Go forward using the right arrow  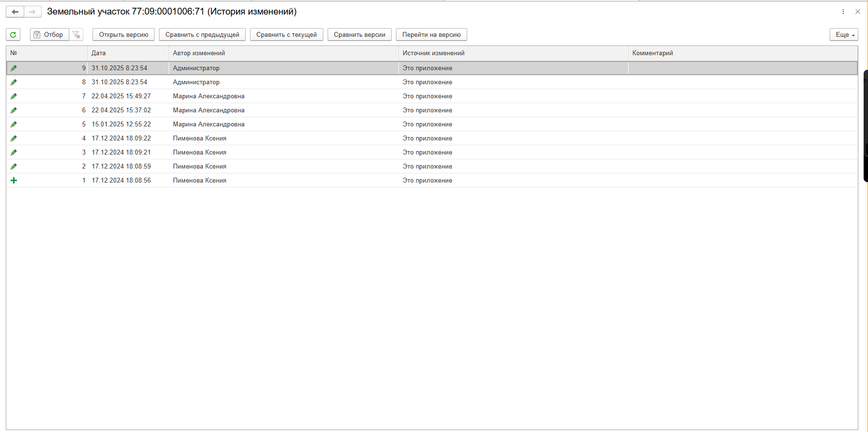[x=32, y=12]
